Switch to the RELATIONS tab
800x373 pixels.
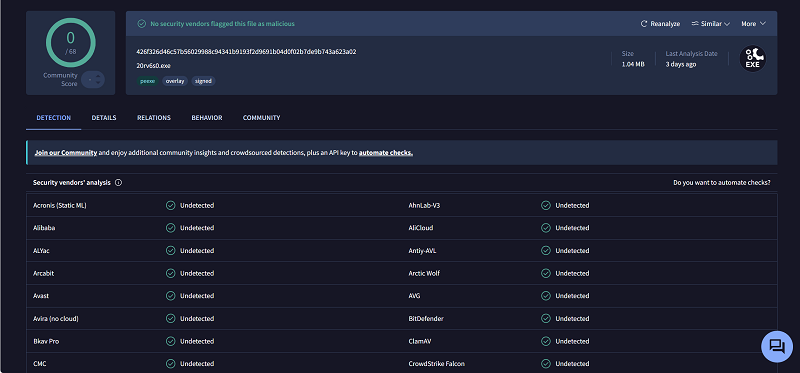(x=154, y=117)
